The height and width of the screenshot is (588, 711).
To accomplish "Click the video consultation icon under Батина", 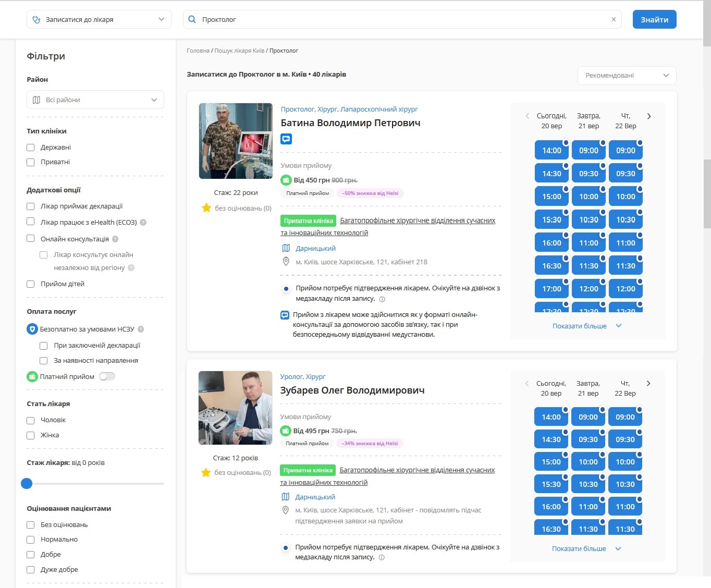I will tap(286, 139).
